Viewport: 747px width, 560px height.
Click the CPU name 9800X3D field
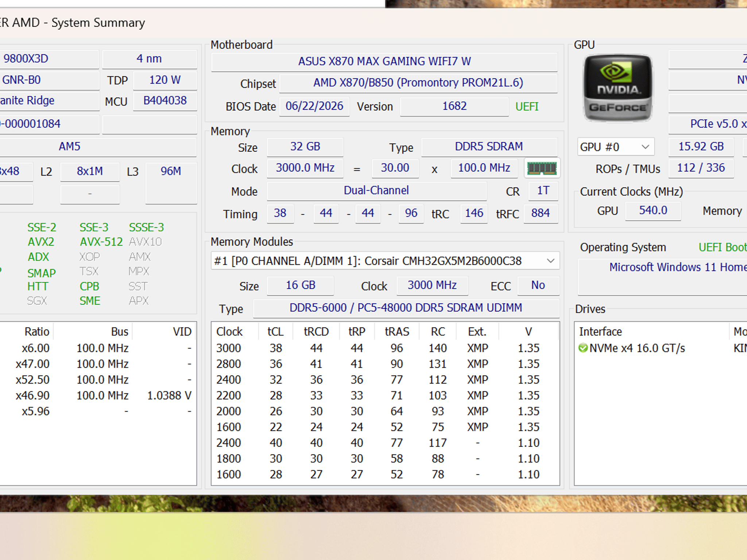click(x=49, y=59)
